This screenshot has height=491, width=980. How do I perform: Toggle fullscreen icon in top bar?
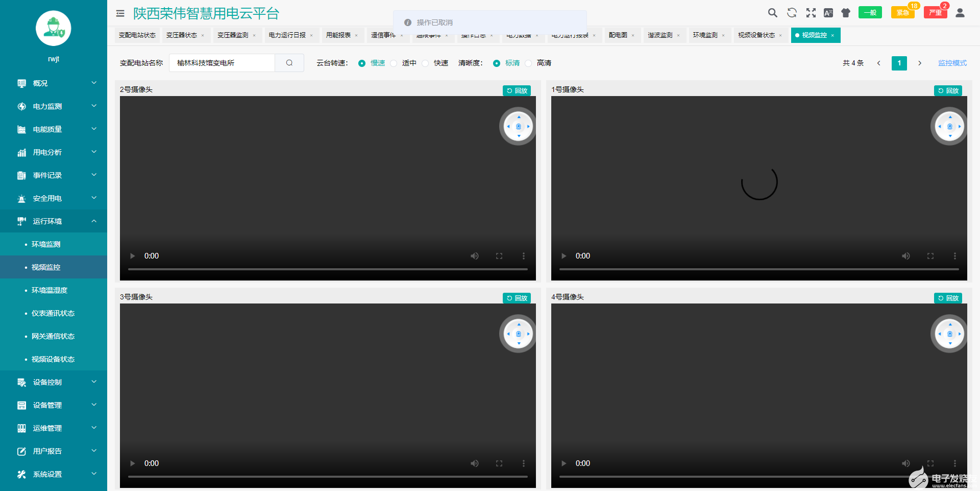pos(811,13)
